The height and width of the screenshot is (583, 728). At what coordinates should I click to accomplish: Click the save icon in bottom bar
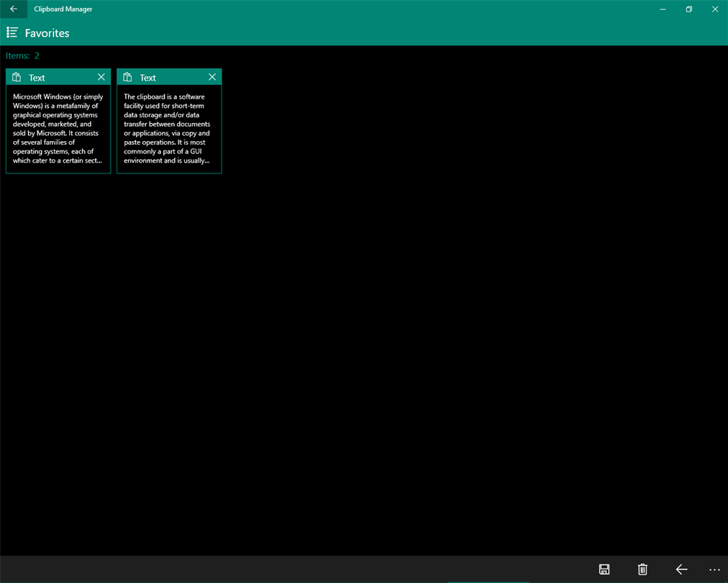pos(604,569)
